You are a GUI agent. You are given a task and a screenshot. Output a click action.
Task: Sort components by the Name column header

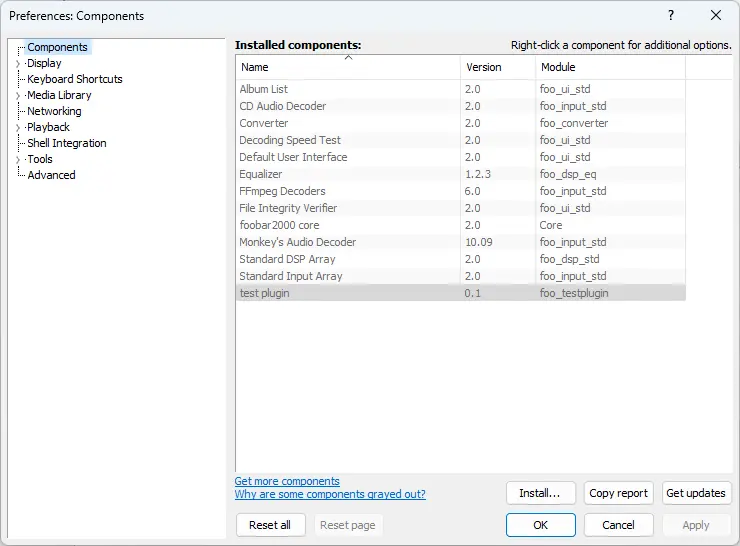tap(348, 67)
